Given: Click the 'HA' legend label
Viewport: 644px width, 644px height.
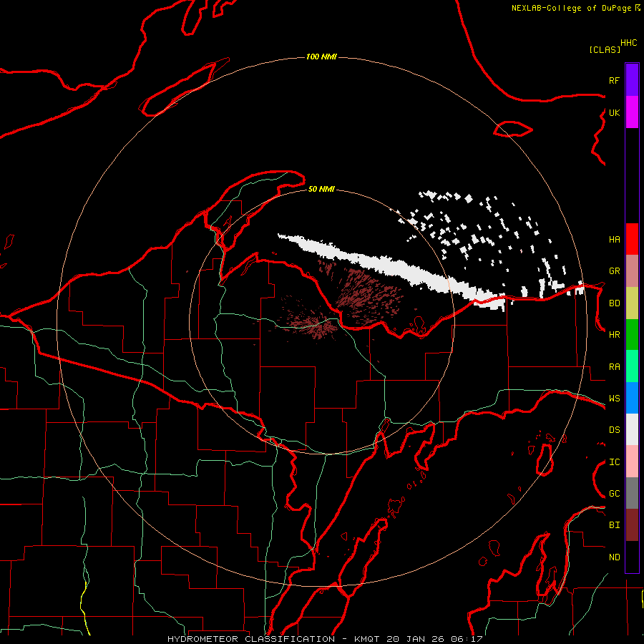Looking at the screenshot, I should [614, 240].
